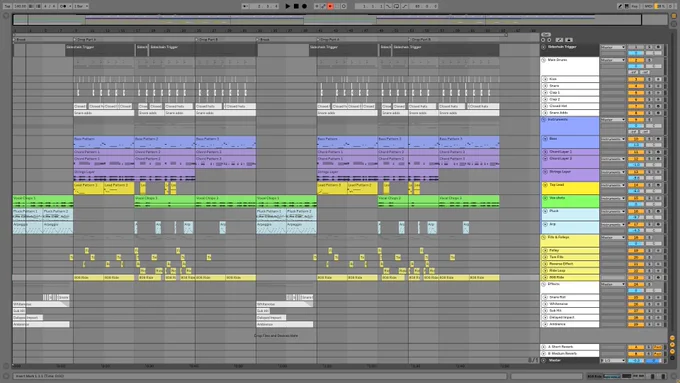This screenshot has height=383, width=680.
Task: Toggle MIDI map mode button
Action: pyautogui.click(x=647, y=6)
